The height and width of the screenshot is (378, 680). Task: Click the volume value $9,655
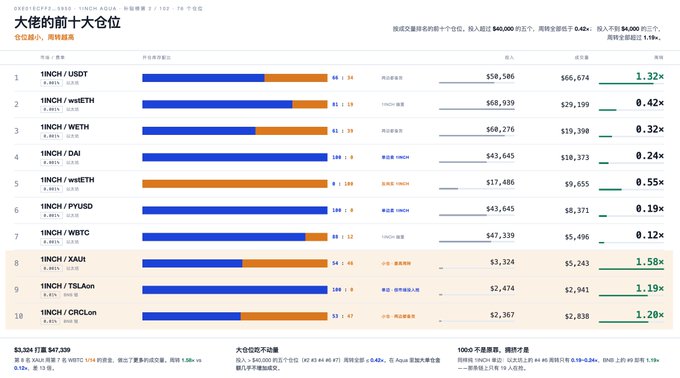577,184
